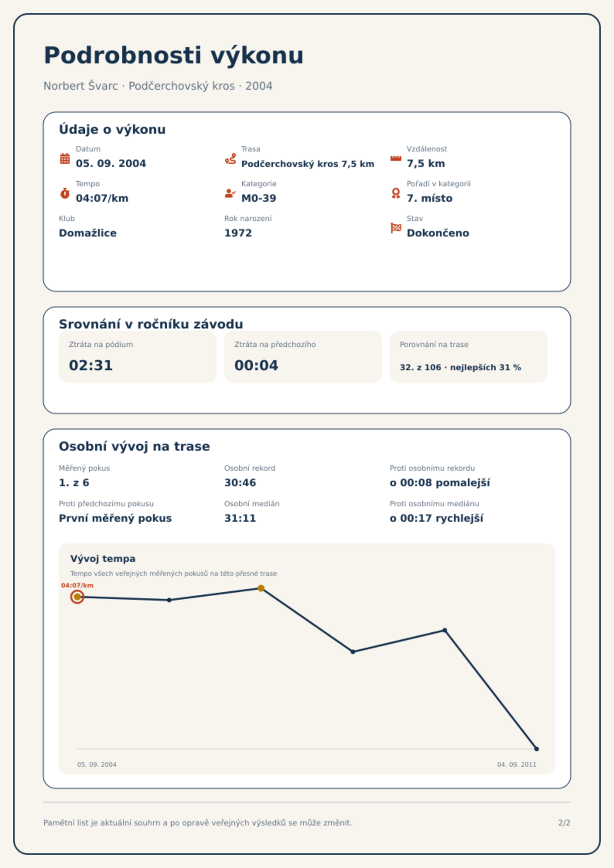Click the stopwatch icon beside Tempo
This screenshot has width=614, height=868.
(65, 193)
